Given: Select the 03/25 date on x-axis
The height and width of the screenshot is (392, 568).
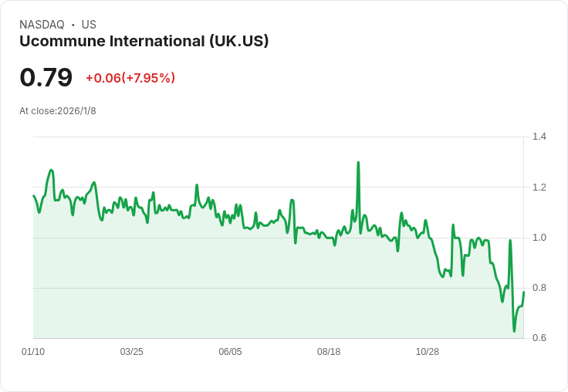Looking at the screenshot, I should coord(132,352).
